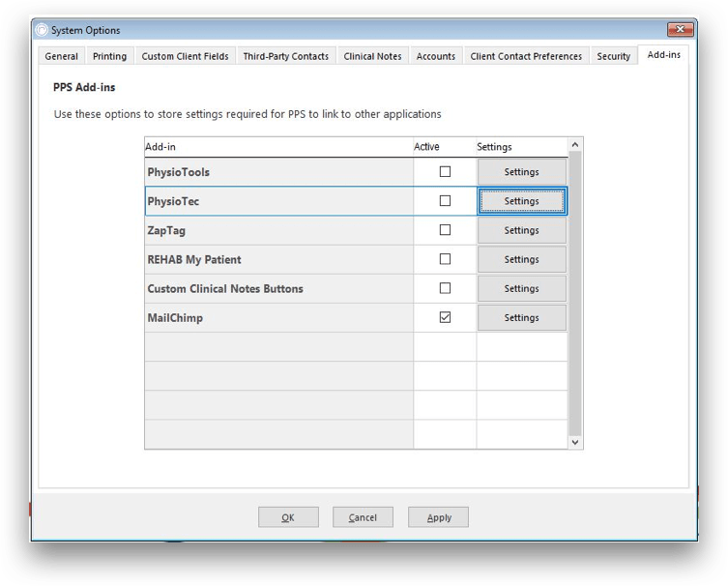This screenshot has width=728, height=586.
Task: Open Settings for PhysioTec
Action: pyautogui.click(x=521, y=201)
